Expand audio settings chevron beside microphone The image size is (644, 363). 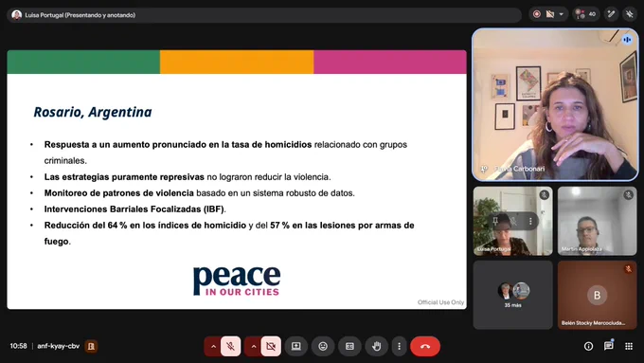click(x=213, y=346)
